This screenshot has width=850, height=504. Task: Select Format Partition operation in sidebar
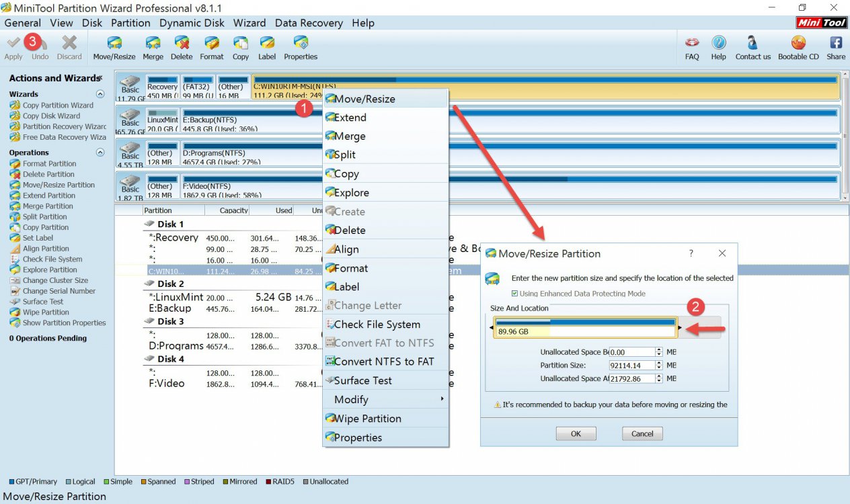43,163
